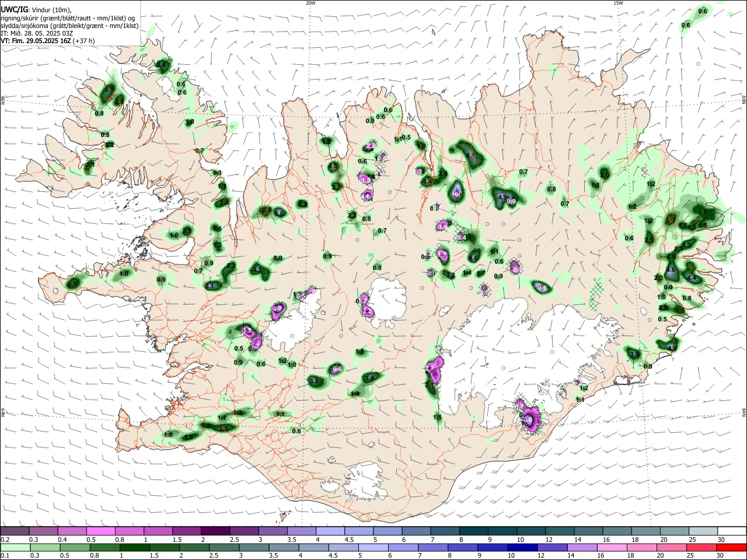Click the '15W' longitude label at top
Screen dimensions: 747x560
pyautogui.click(x=618, y=3)
